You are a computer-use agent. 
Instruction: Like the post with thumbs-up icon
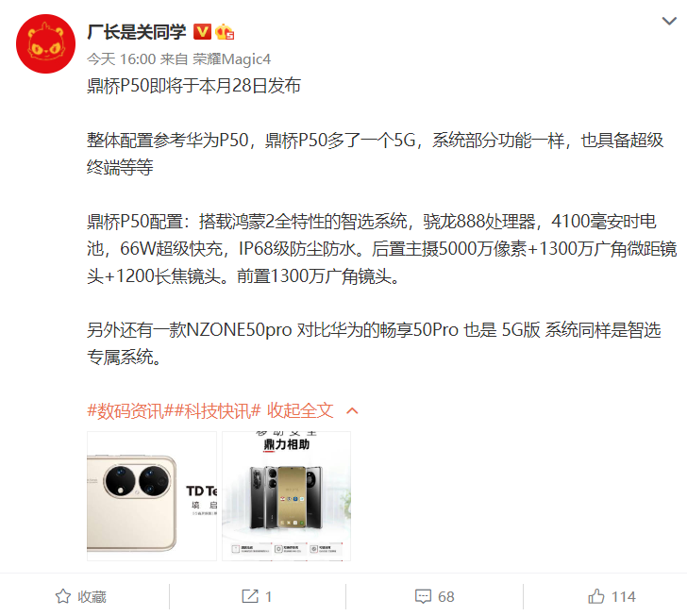596,596
